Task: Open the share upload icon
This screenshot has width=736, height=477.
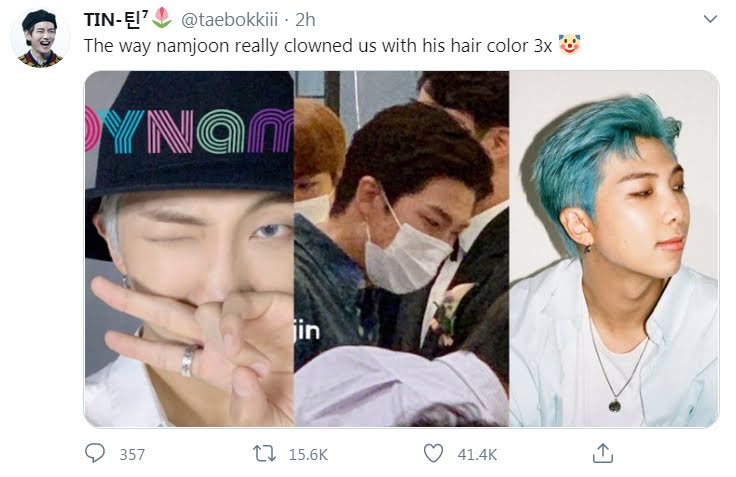Action: point(603,453)
